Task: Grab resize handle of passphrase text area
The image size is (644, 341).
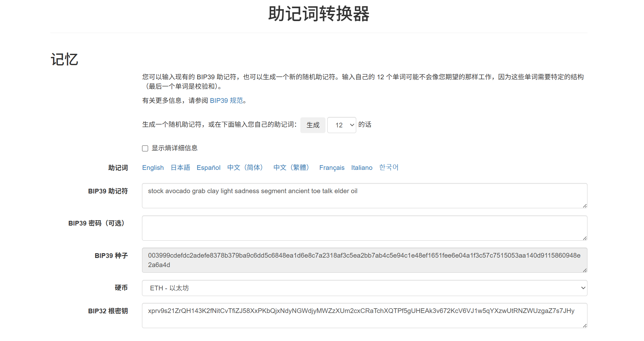Action: 585,238
